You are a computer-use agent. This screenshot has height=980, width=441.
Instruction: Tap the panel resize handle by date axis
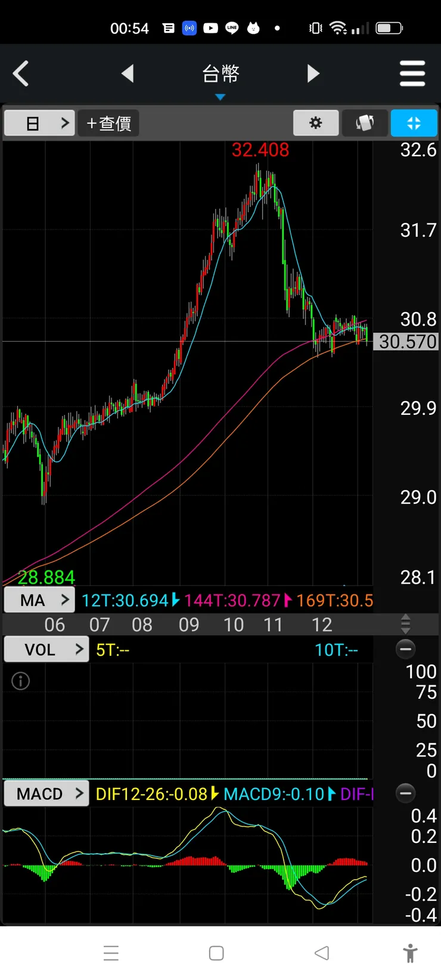pyautogui.click(x=406, y=624)
